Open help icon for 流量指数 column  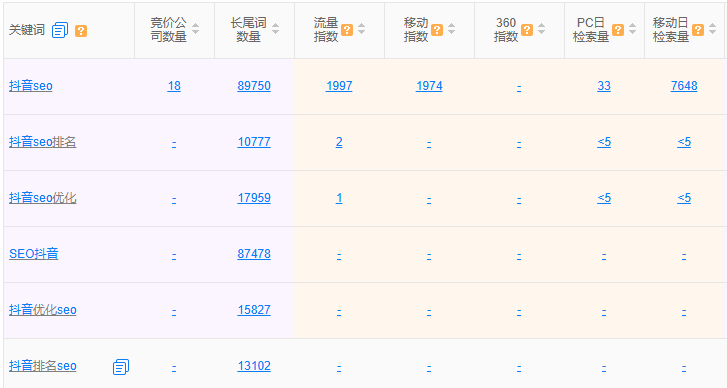347,30
